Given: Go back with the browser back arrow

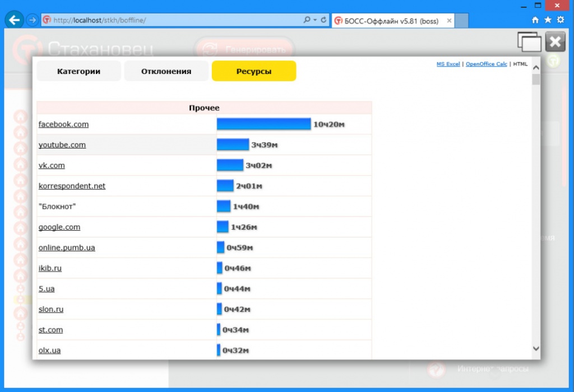Looking at the screenshot, I should click(x=14, y=20).
